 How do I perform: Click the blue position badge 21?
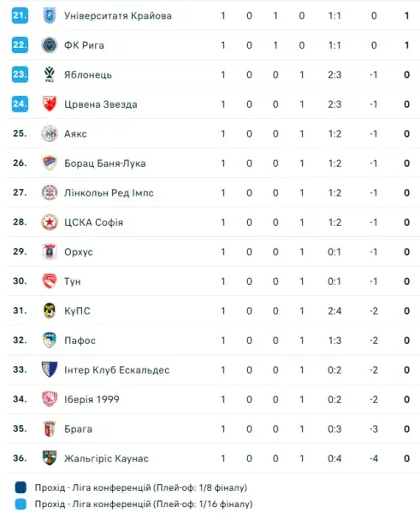point(20,15)
